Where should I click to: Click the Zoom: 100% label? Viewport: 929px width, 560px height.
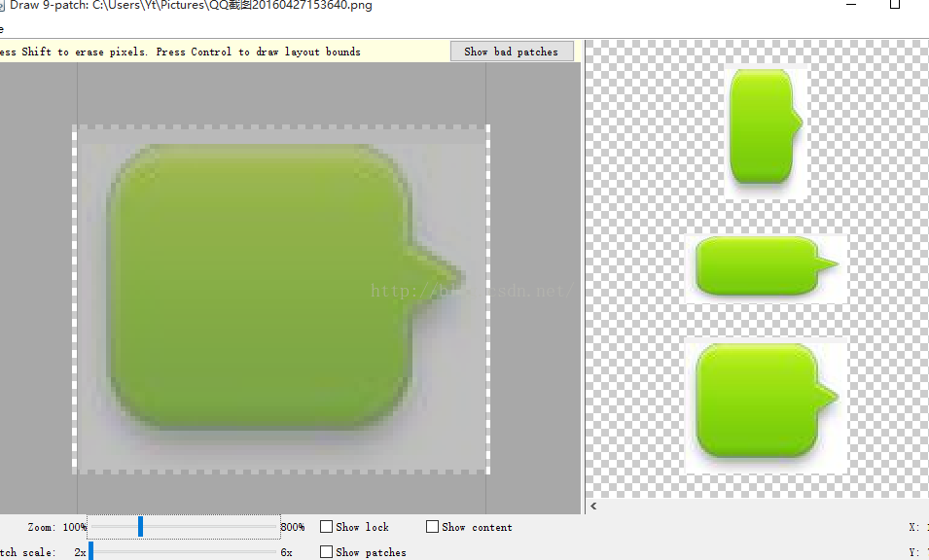point(56,527)
